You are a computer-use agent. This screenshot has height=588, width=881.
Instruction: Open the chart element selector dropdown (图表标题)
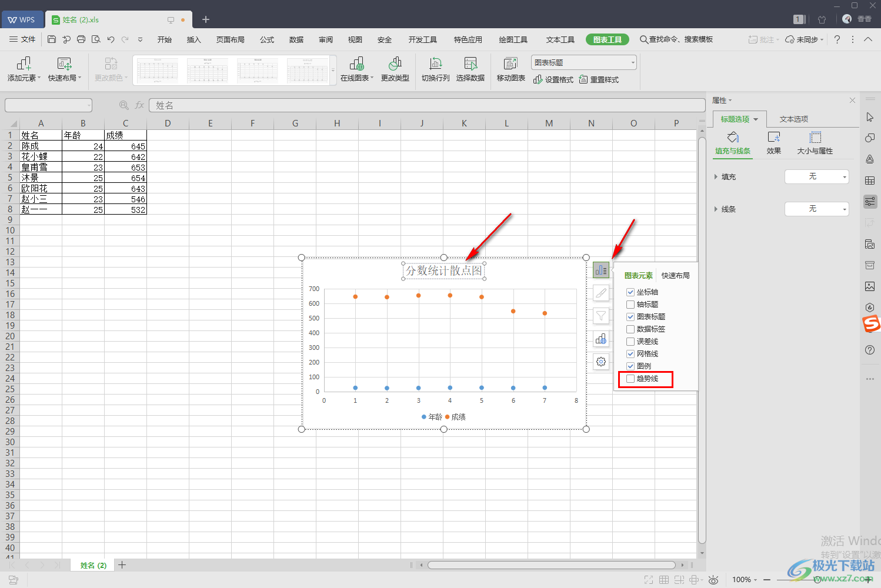584,62
